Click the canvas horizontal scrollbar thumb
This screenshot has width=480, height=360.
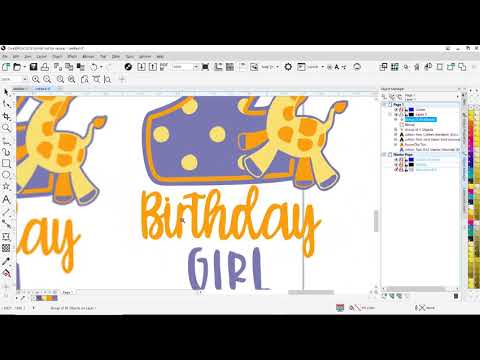(311, 293)
